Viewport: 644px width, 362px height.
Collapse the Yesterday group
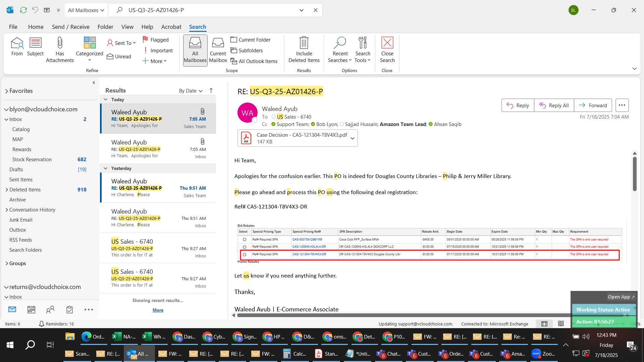[105, 168]
